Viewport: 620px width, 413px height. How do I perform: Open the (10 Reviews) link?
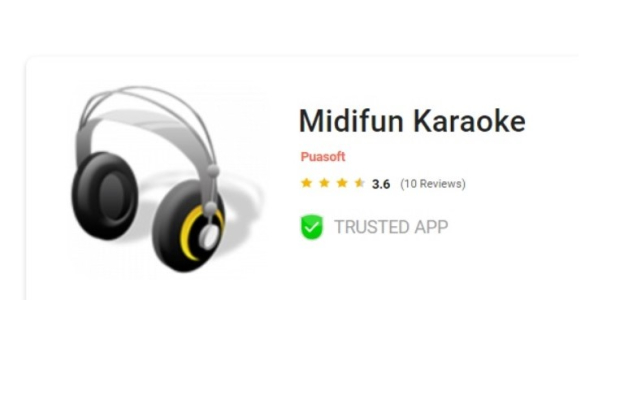tap(433, 184)
